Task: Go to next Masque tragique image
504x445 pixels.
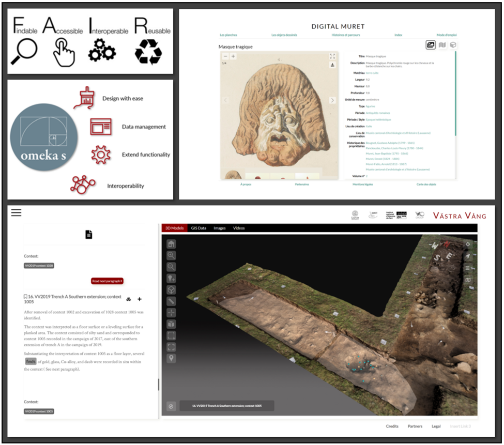Action: [332, 100]
